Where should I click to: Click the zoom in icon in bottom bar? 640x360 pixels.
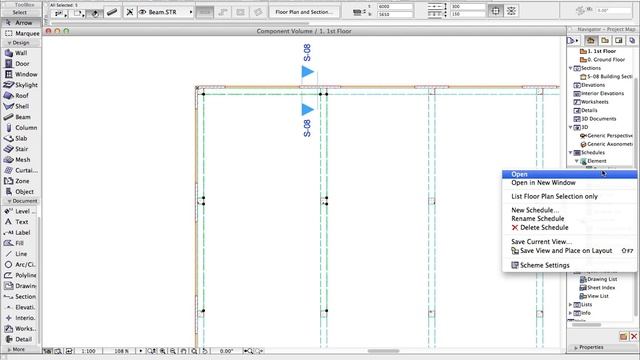tap(163, 351)
